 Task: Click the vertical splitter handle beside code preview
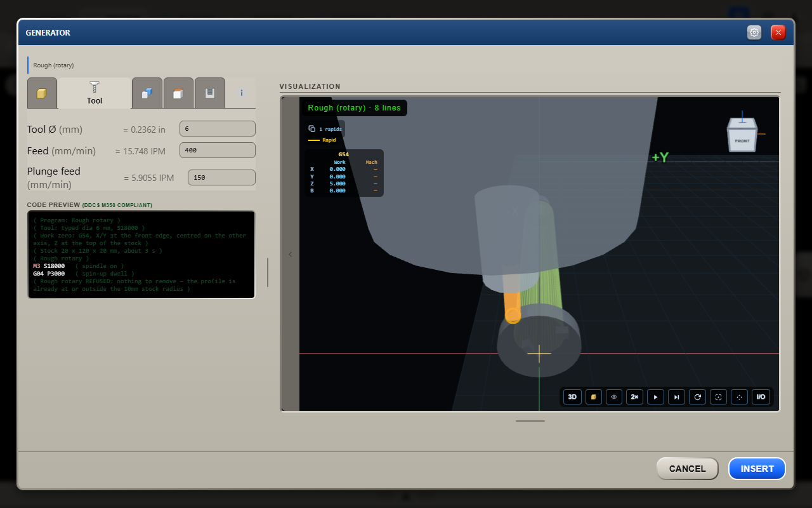(x=268, y=272)
